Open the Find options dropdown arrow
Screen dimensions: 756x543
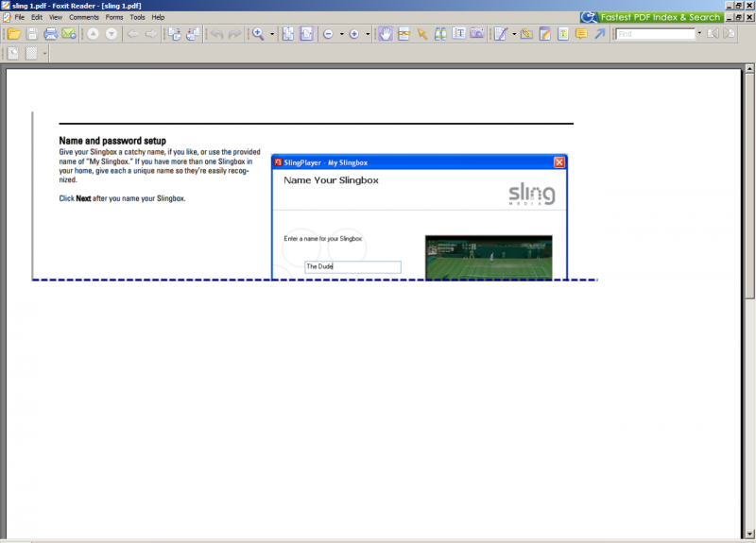[x=699, y=34]
